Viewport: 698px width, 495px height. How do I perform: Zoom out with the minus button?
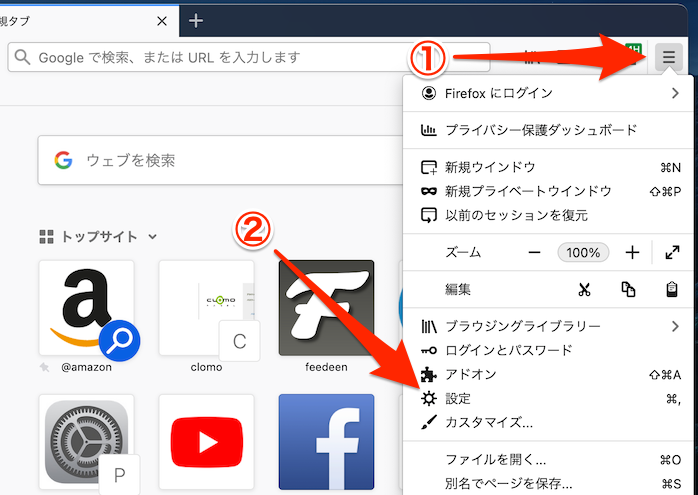click(534, 253)
